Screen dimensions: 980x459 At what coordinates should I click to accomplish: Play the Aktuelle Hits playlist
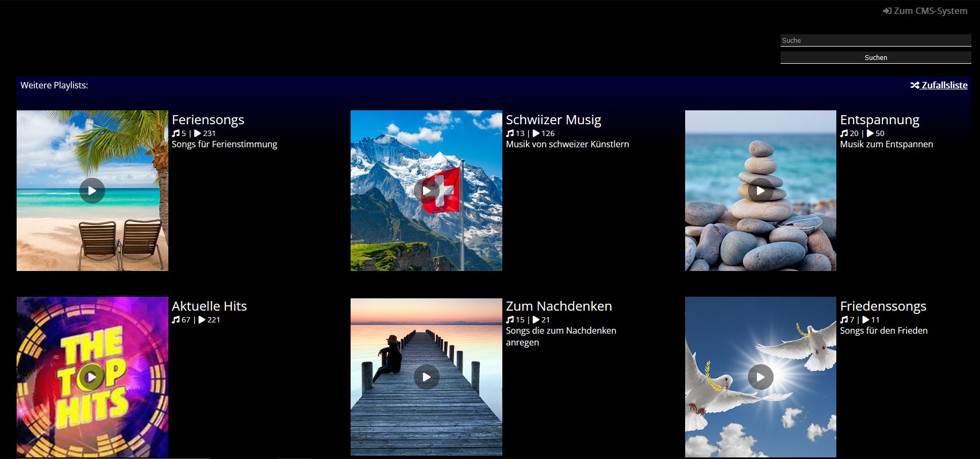92,377
